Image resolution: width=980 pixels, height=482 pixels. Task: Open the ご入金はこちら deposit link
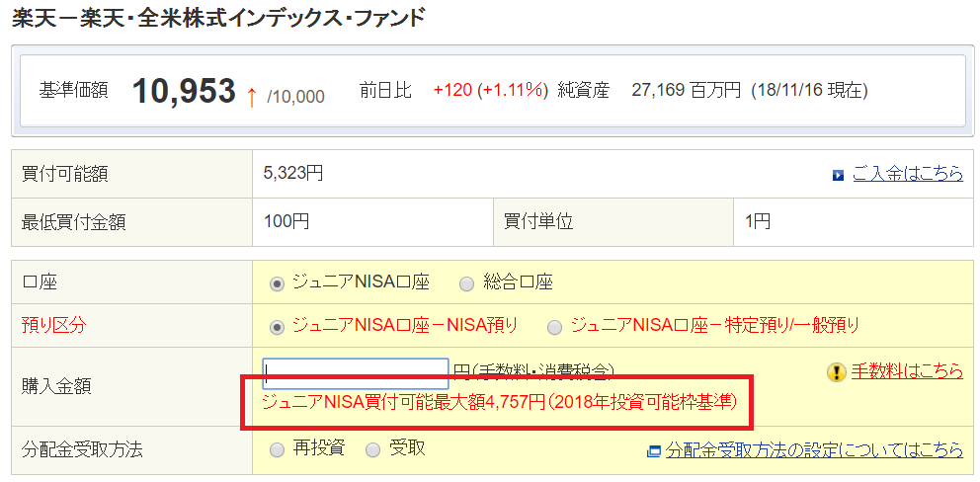pyautogui.click(x=908, y=174)
